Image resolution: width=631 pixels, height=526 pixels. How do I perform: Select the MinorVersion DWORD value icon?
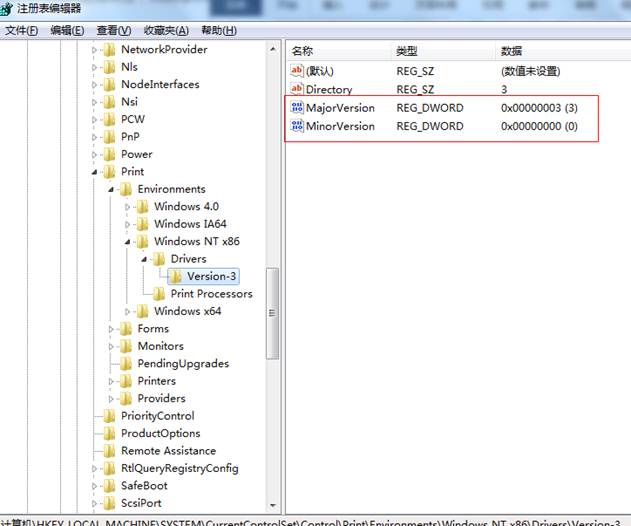click(x=296, y=126)
